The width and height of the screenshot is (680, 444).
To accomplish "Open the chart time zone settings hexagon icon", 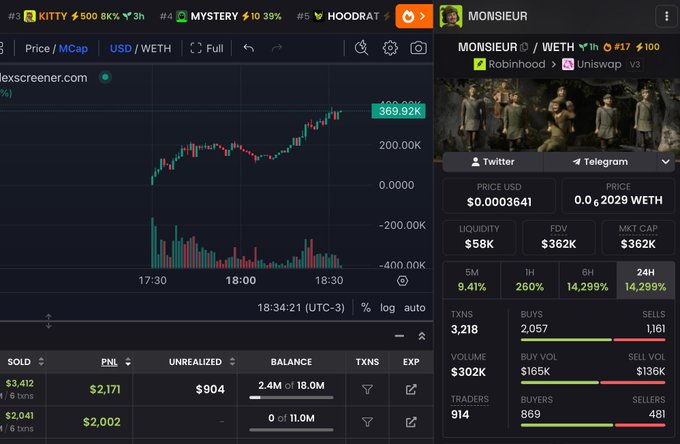I will [x=402, y=281].
